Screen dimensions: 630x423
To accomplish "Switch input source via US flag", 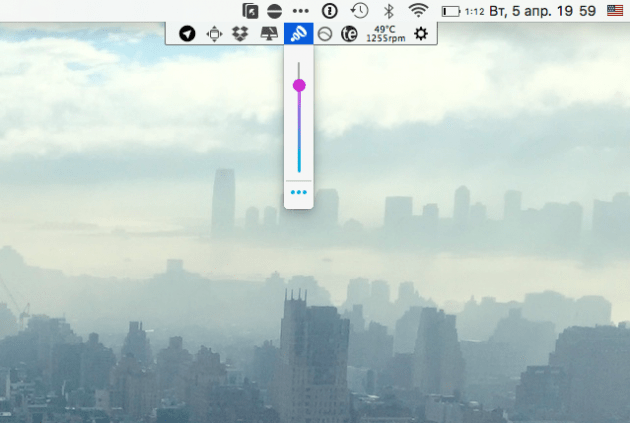I will [613, 10].
